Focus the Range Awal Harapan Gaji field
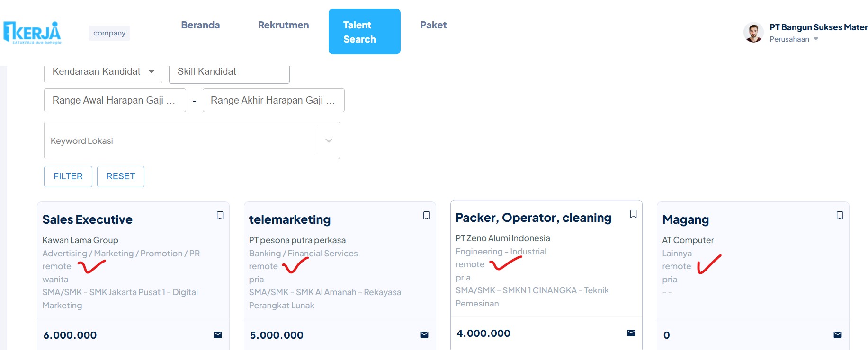Viewport: 868px width, 350px height. pos(115,100)
